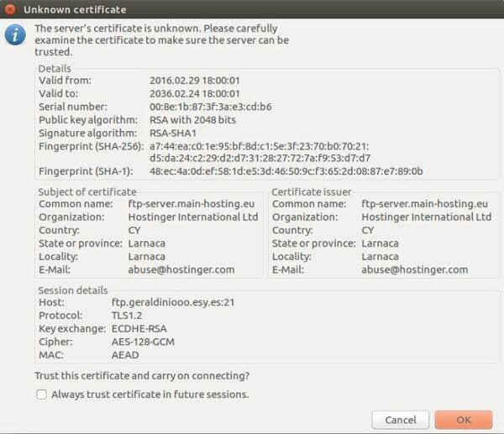Click the RSA-SHA1 signature algorithm value
This screenshot has height=434, width=504.
[x=173, y=133]
